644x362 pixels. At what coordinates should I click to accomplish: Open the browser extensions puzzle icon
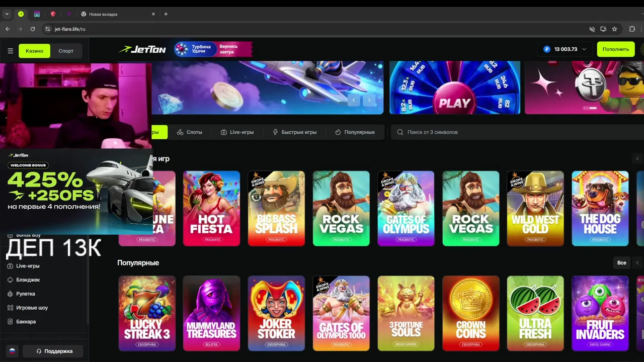(632, 29)
